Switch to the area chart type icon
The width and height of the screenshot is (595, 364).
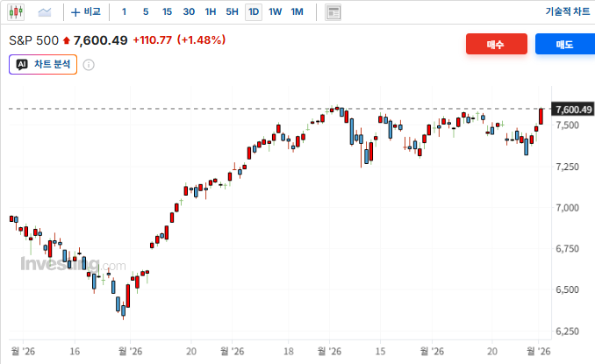[x=45, y=12]
